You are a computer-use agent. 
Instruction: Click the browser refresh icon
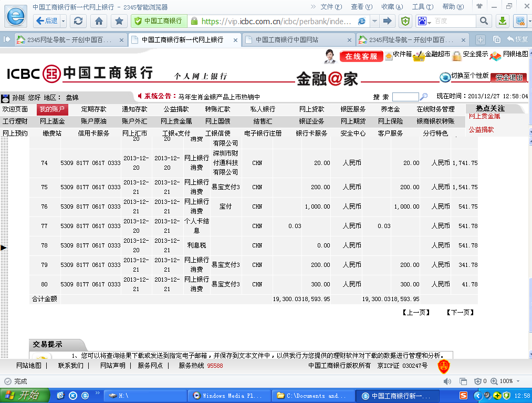point(78,21)
